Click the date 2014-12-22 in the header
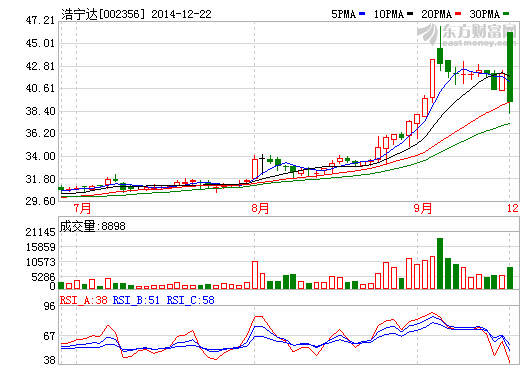The width and height of the screenshot is (520, 365). 181,14
